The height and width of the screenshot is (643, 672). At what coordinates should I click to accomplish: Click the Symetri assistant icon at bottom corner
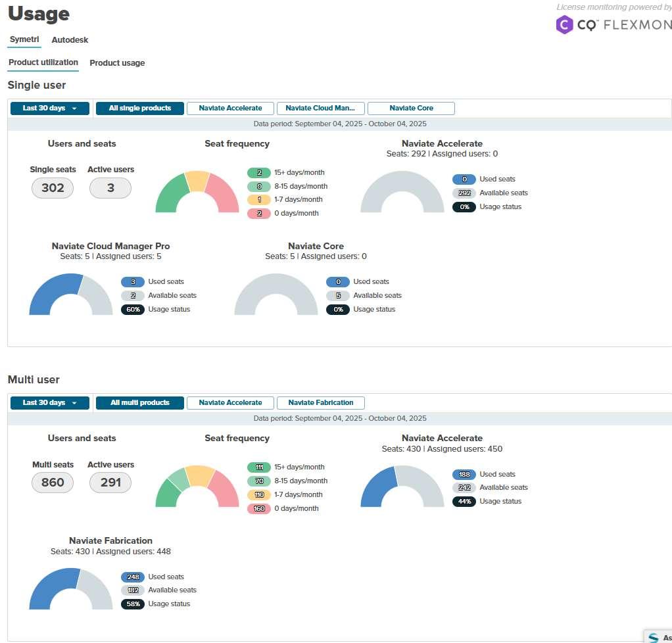(654, 638)
